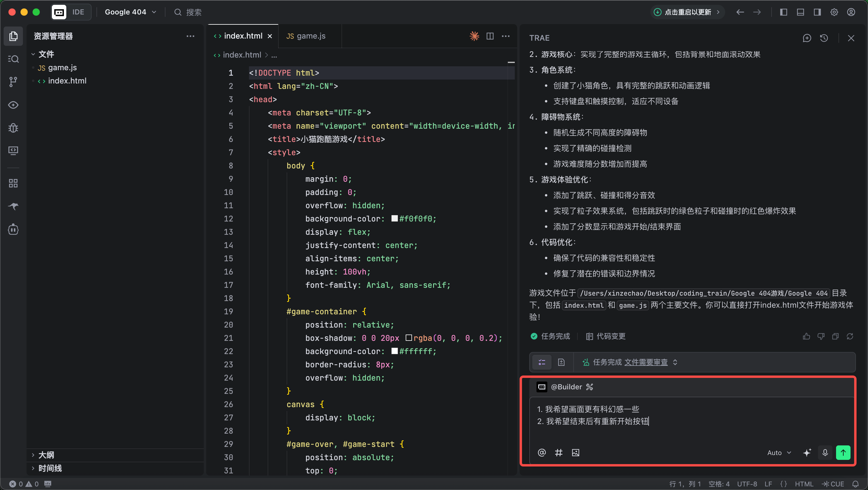The image size is (868, 490).
Task: Navigate forward with right arrow
Action: tap(757, 12)
